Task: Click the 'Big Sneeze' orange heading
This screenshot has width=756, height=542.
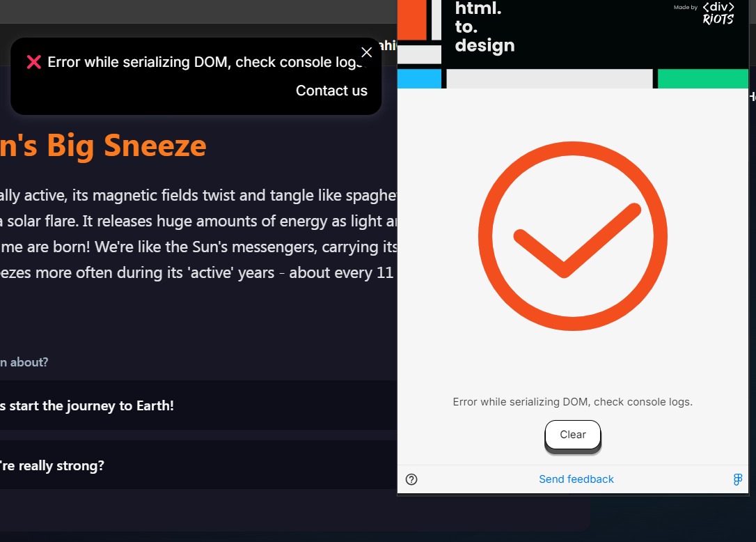Action: 103,146
